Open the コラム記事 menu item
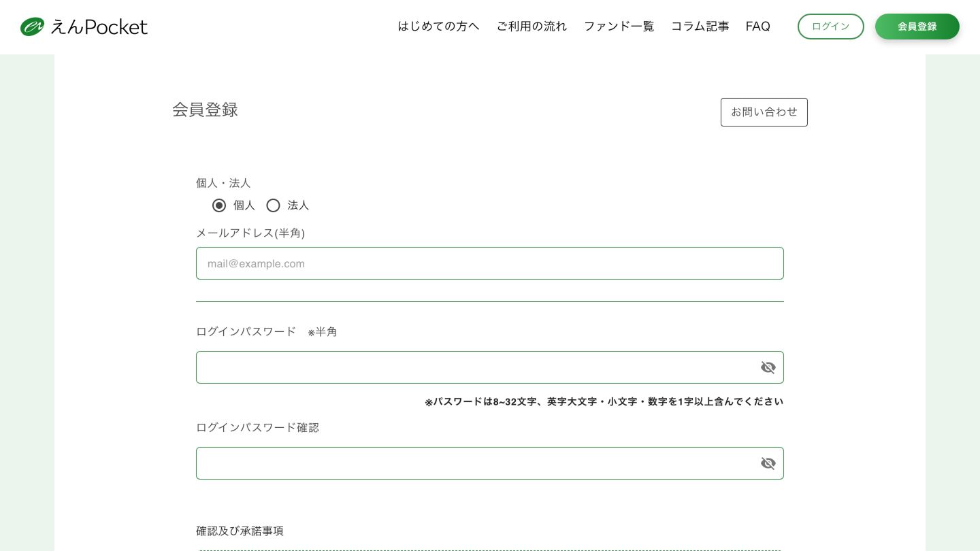 pyautogui.click(x=700, y=27)
